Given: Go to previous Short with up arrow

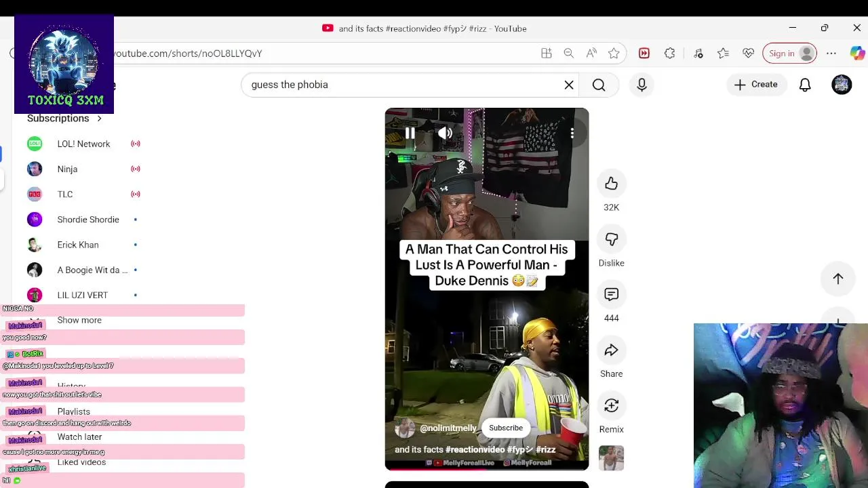Looking at the screenshot, I should (x=838, y=279).
